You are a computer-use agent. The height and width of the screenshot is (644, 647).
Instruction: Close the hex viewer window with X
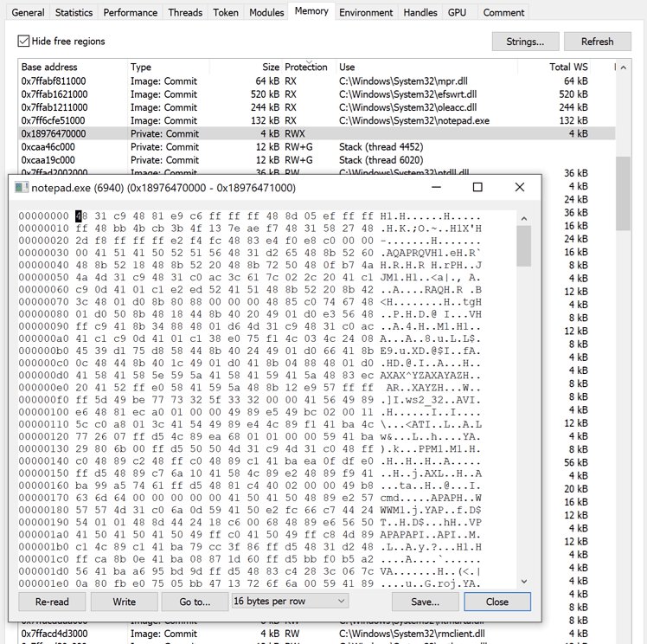tap(520, 188)
